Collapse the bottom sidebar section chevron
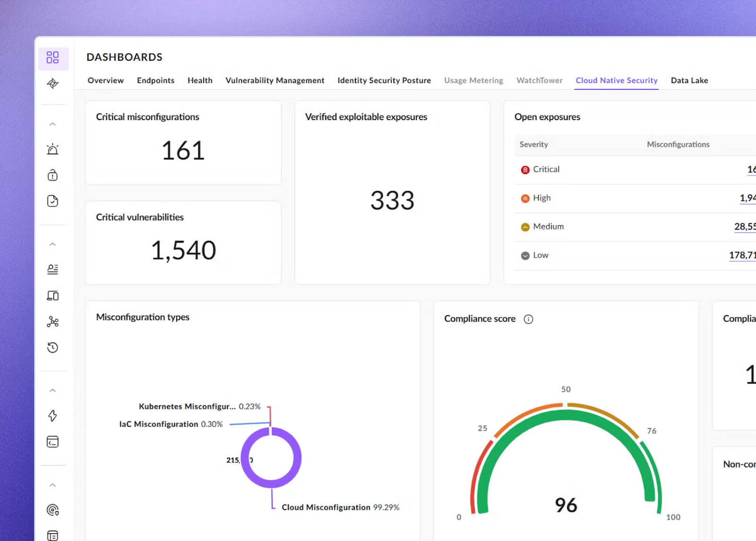This screenshot has height=541, width=756. click(52, 485)
